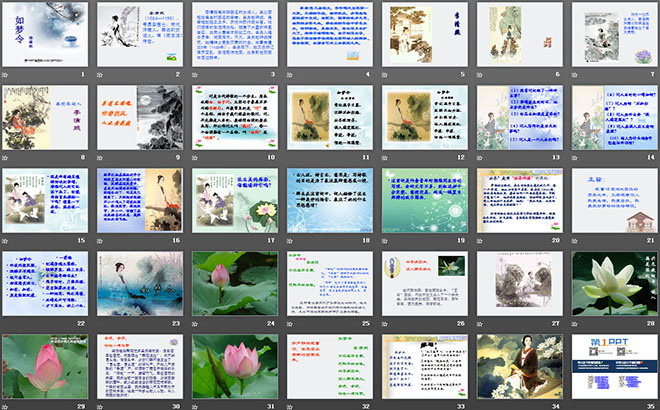Select slide 4 with blue text block
This screenshot has height=410, width=660.
point(330,34)
